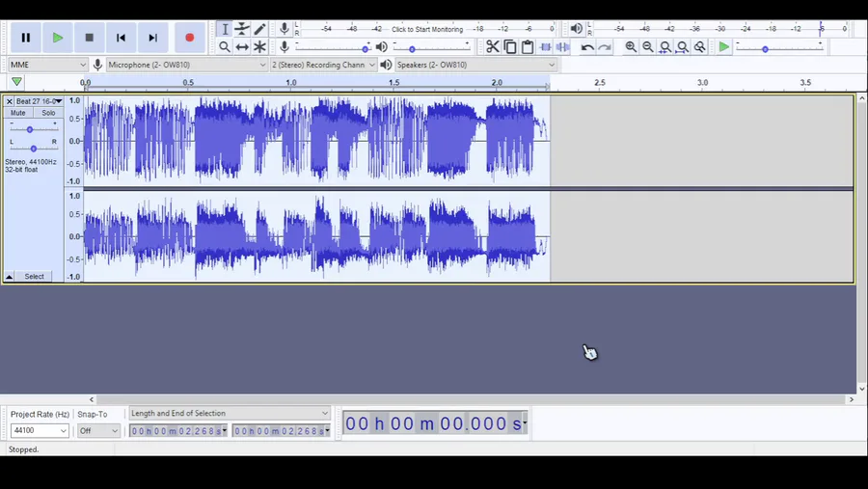Click the Zoom In magnifier icon
Screen dimensions: 868x489
click(x=631, y=47)
